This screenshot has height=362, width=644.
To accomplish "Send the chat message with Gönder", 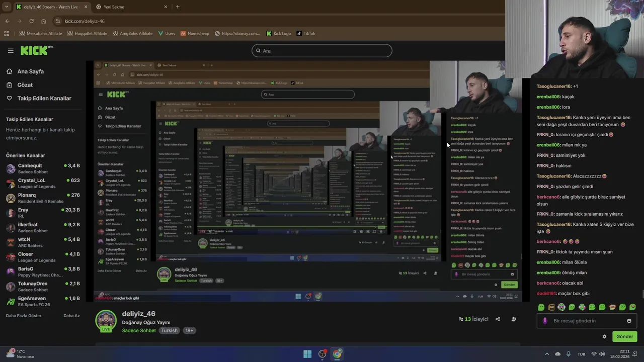I will [x=624, y=336].
